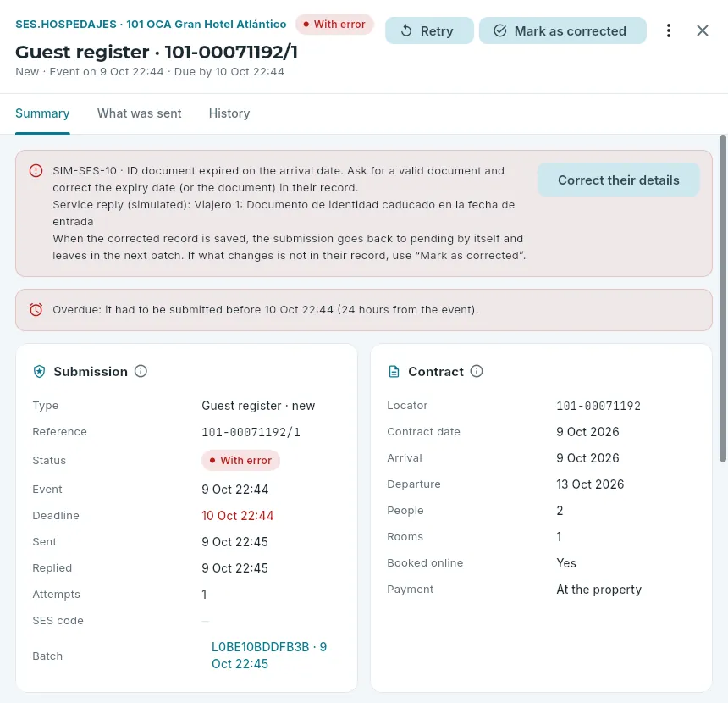
Task: Click the title Guest register · 101-00071192/1
Action: click(x=157, y=52)
